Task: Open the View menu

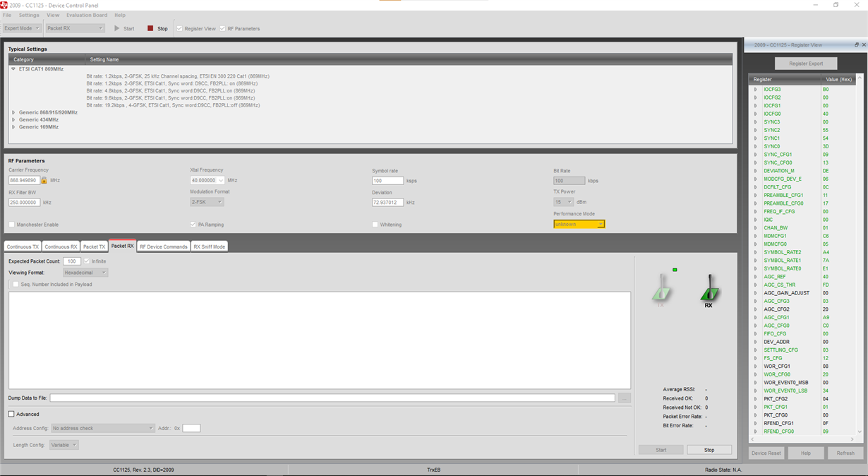Action: click(x=53, y=15)
